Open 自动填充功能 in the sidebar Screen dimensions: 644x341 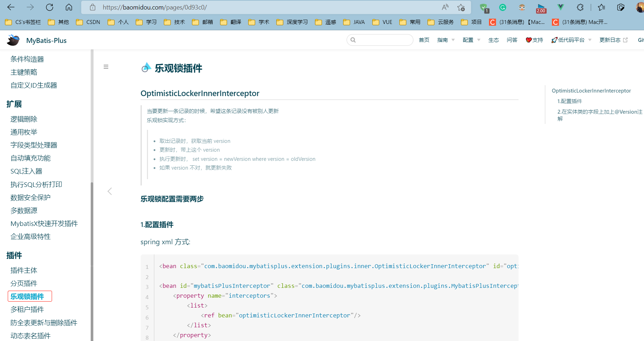pos(31,158)
